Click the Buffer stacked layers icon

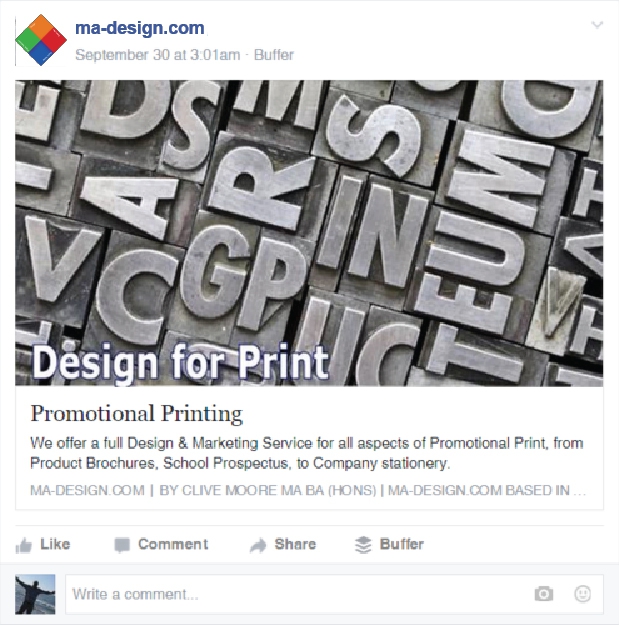click(363, 545)
